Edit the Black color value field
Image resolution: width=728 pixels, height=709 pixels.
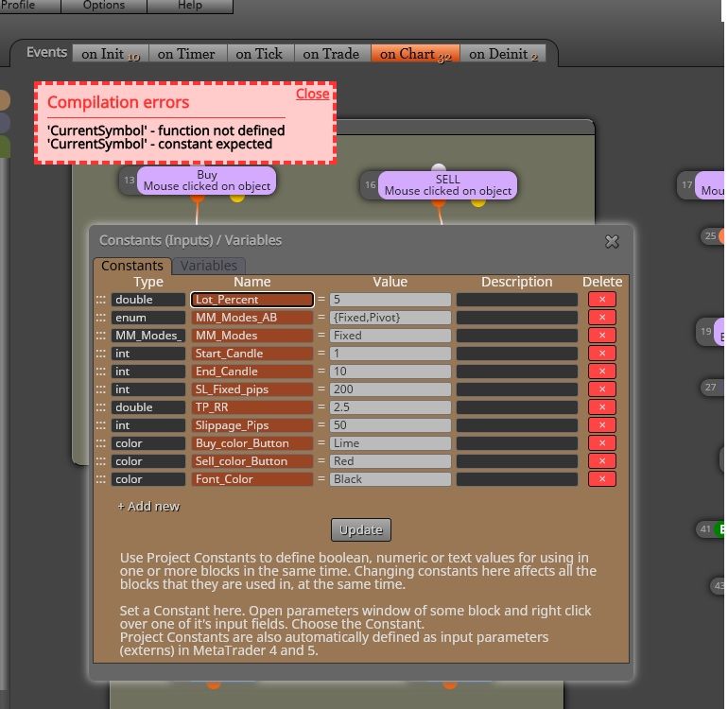tap(390, 479)
